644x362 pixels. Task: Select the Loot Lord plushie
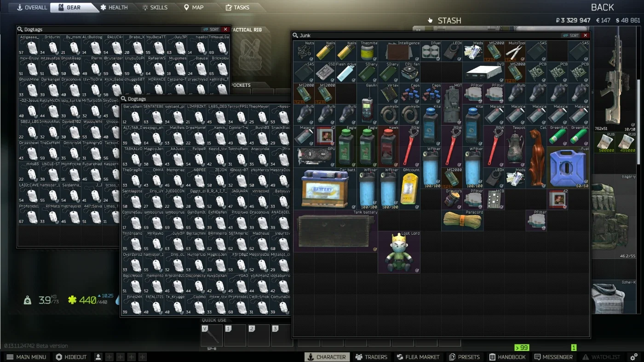(399, 252)
